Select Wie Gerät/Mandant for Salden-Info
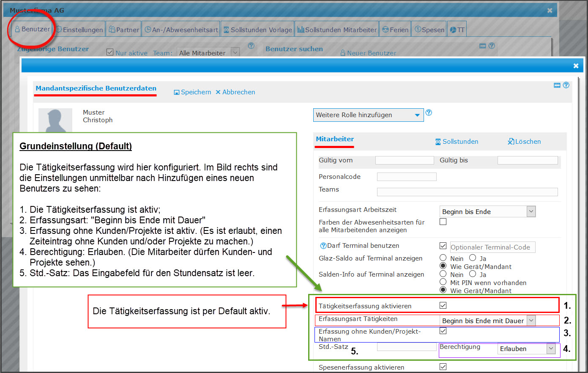This screenshot has width=588, height=373. 443,290
